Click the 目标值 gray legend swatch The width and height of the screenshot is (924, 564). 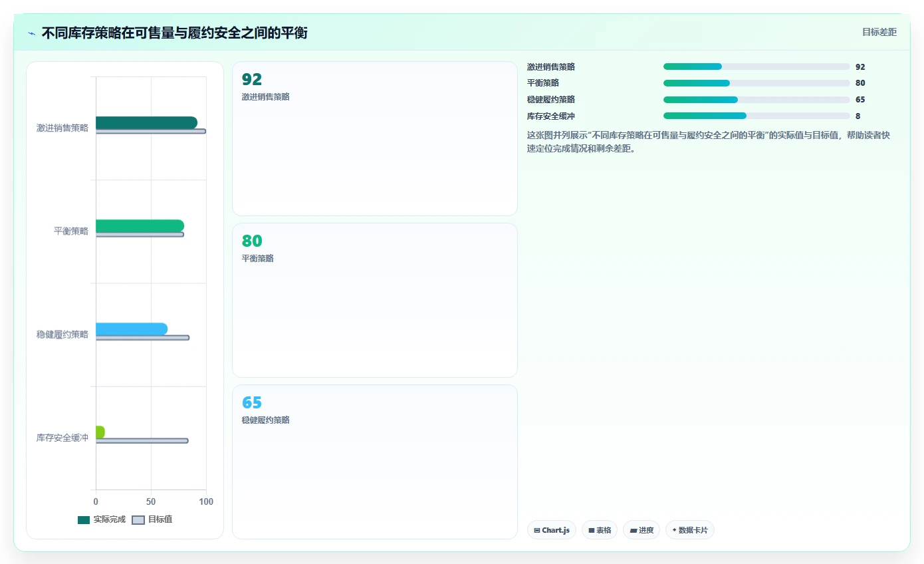138,520
